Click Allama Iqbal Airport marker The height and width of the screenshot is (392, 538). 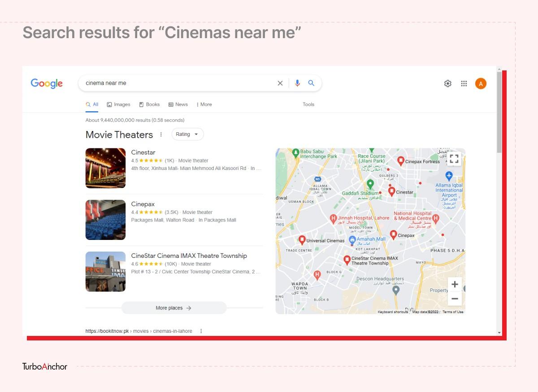449,175
